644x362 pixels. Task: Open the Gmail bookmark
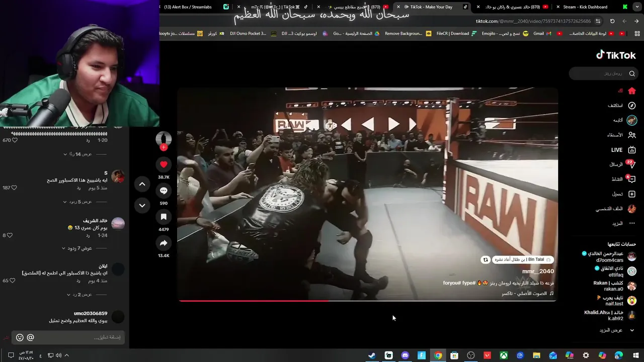coord(542,34)
